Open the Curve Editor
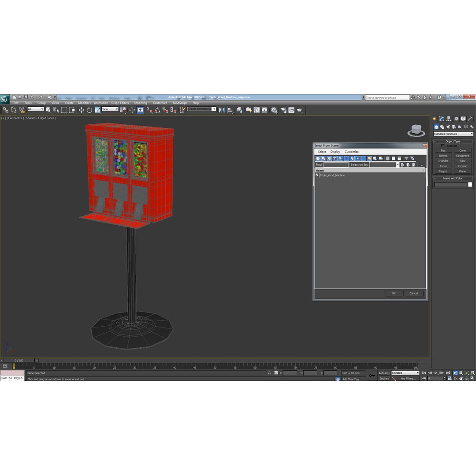This screenshot has width=476, height=476. pos(257,110)
